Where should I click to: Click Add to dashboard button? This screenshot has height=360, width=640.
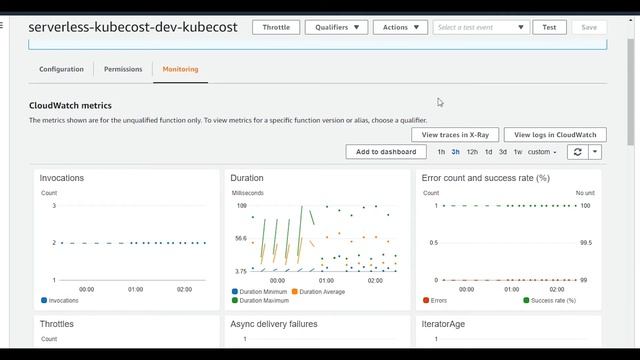[x=386, y=152]
